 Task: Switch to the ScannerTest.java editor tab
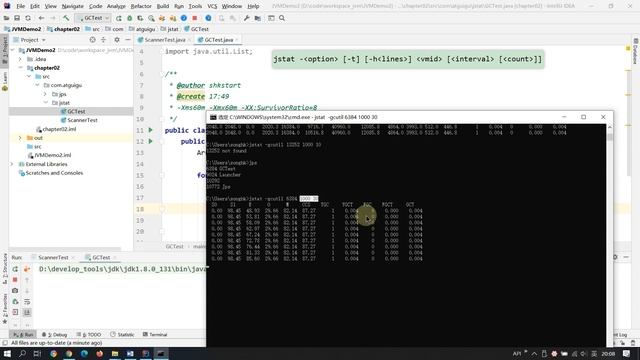pyautogui.click(x=164, y=40)
